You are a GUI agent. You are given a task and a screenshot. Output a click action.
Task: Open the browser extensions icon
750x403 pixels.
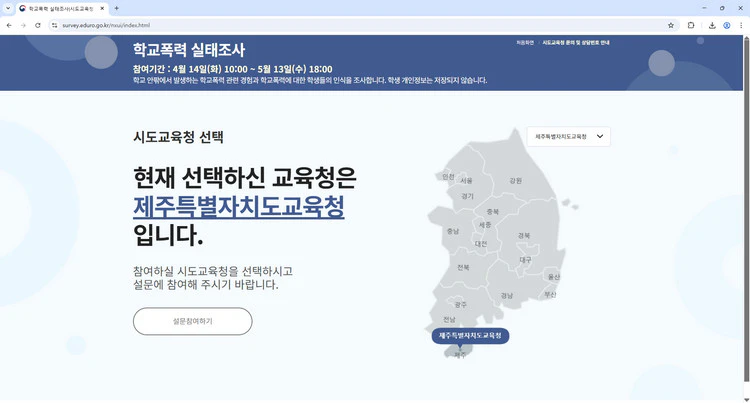click(691, 25)
